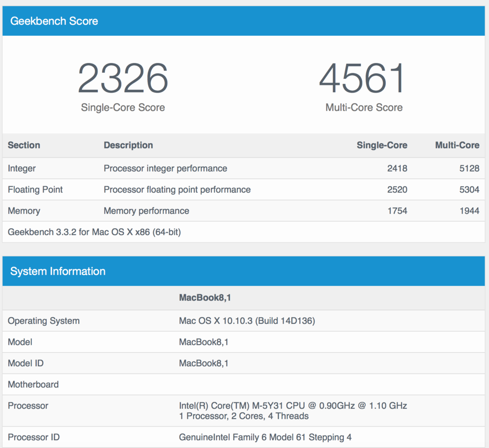Click the "Description" column header
Image resolution: width=489 pixels, height=448 pixels.
[128, 145]
